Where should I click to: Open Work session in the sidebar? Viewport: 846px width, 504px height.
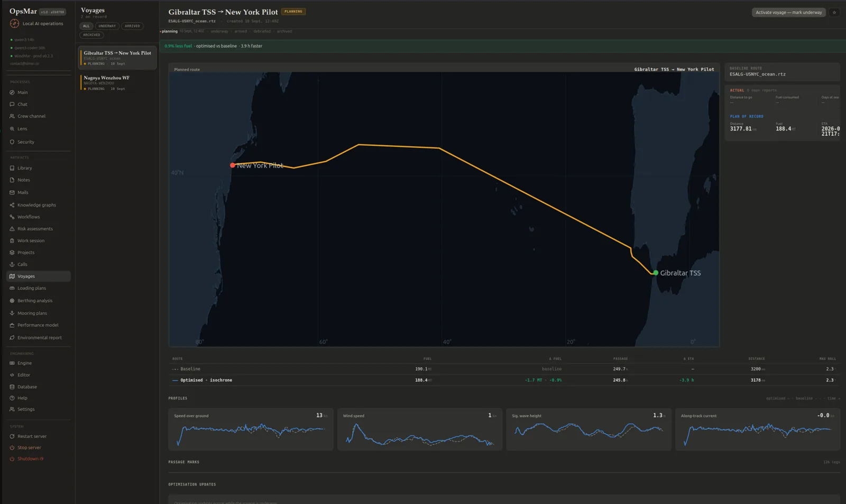39,241
